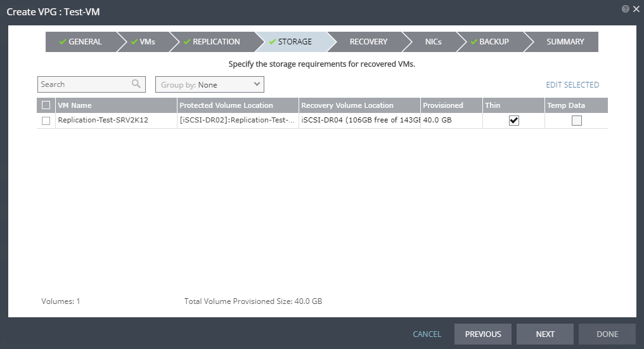Click CANCEL to abort VPG creation
The width and height of the screenshot is (644, 349).
click(x=427, y=334)
